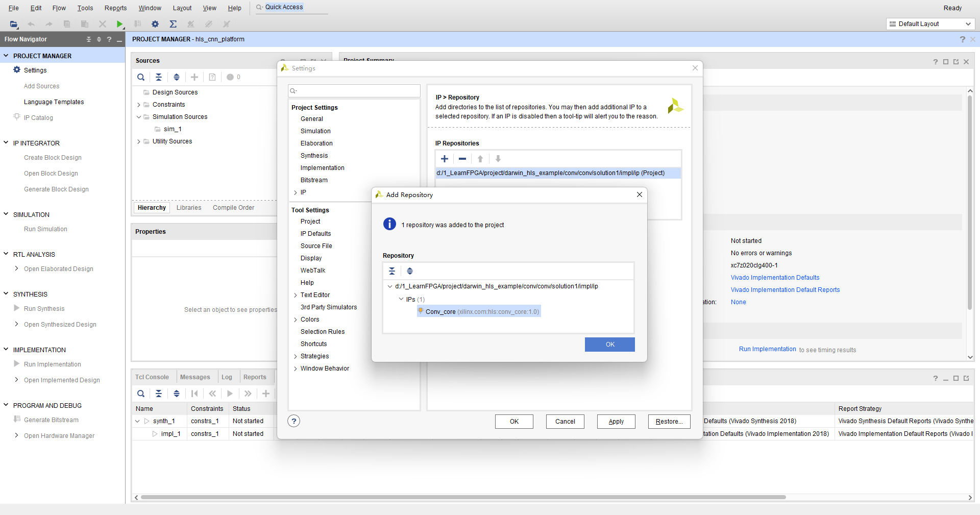Select Synthesis in Project Settings
This screenshot has height=515, width=980.
pyautogui.click(x=314, y=156)
